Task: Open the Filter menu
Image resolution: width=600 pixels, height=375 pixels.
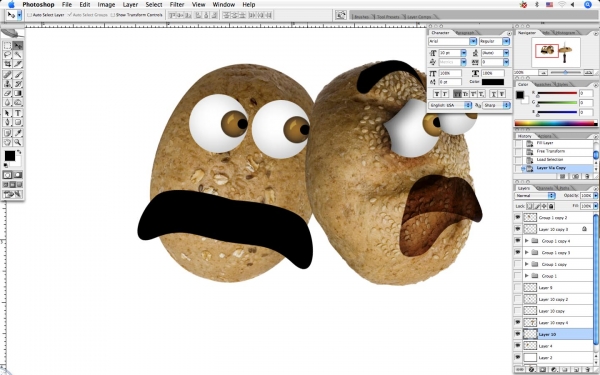Action: 177,5
